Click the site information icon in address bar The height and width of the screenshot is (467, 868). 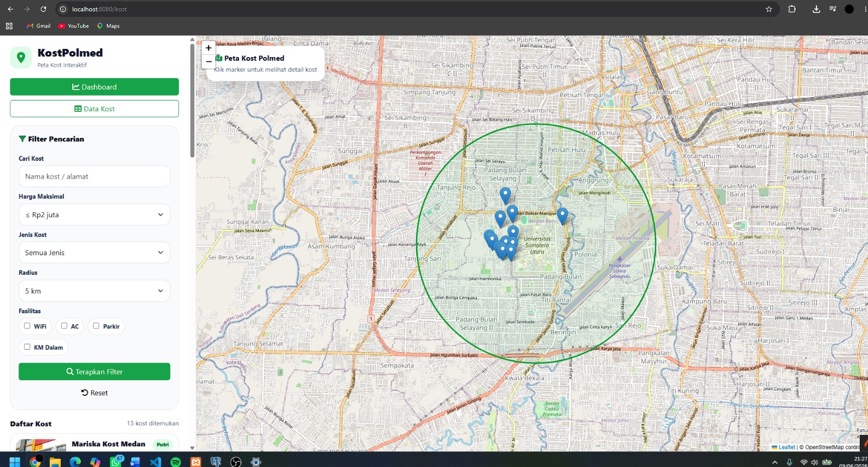(x=63, y=9)
